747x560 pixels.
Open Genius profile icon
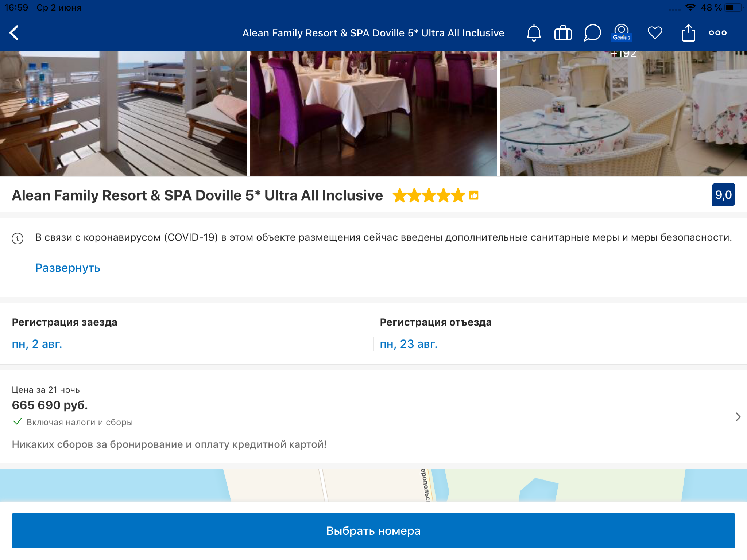click(x=621, y=32)
